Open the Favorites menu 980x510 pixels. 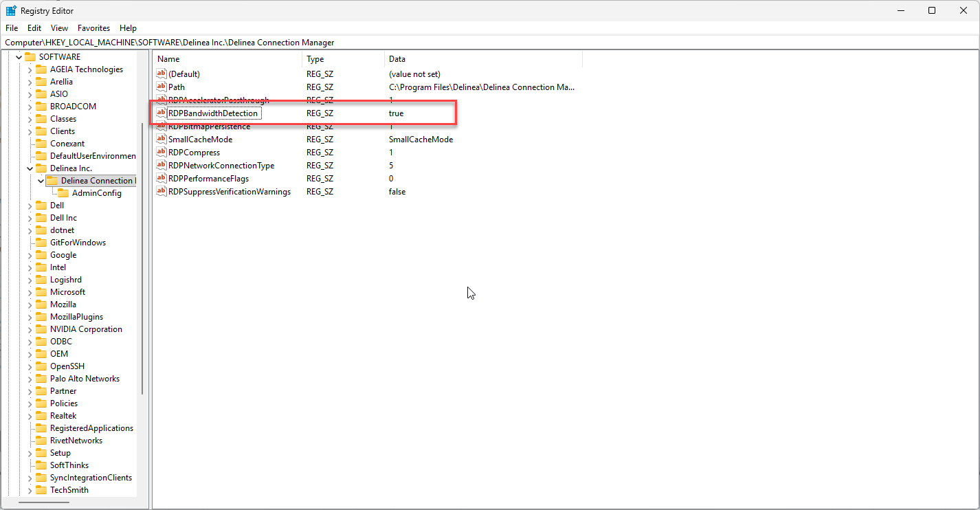[93, 28]
